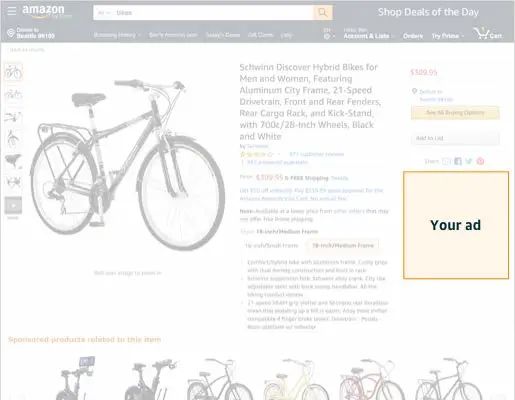Open Shop Deals of the Day banner

point(428,12)
